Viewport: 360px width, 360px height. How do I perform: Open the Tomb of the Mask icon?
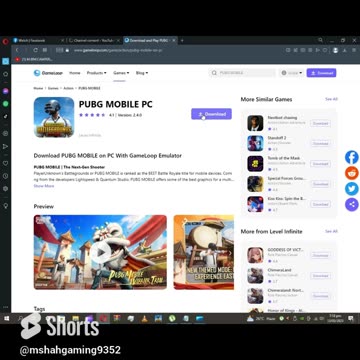point(255,164)
